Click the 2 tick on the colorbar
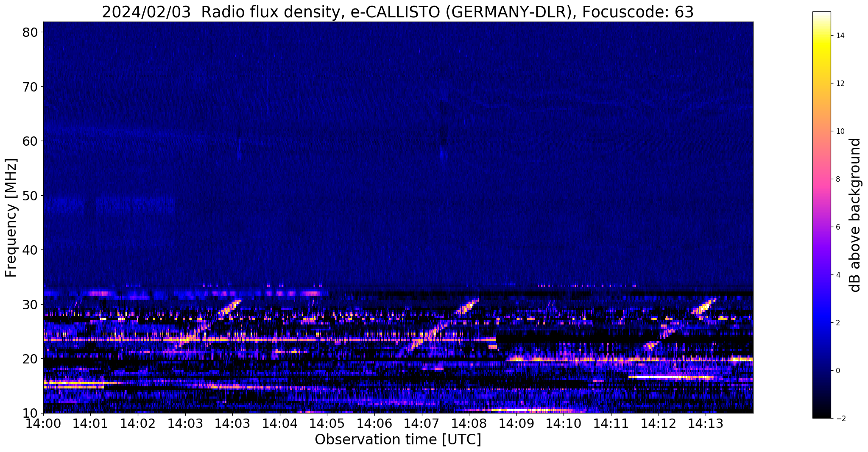868x452 pixels. pyautogui.click(x=837, y=323)
